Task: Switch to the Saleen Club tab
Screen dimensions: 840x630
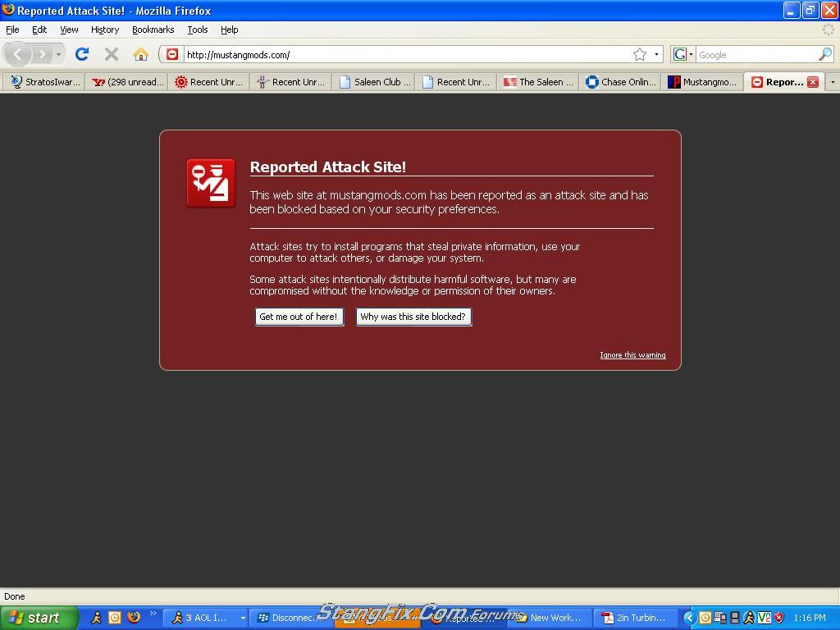Action: 373,82
